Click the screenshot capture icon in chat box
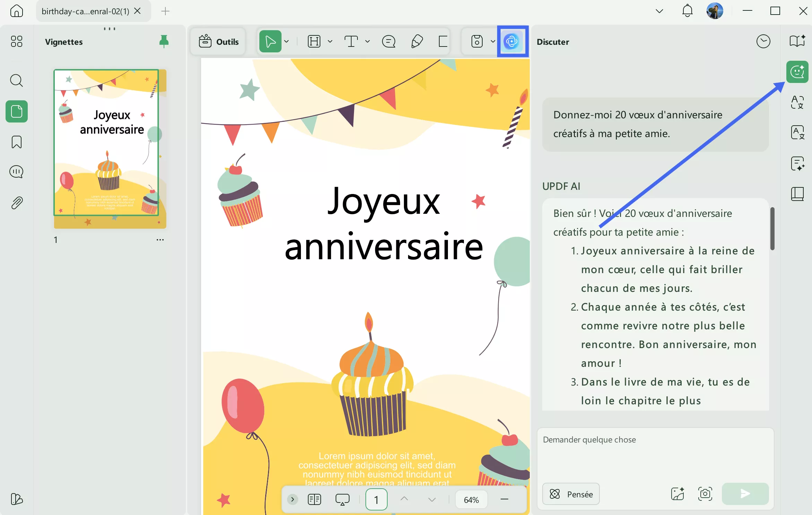 tap(705, 493)
